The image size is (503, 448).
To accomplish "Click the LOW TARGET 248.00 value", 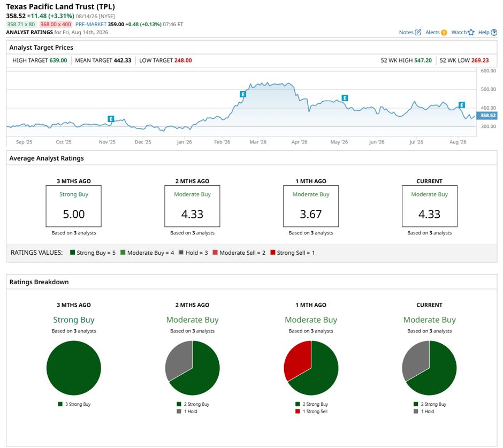I will pos(183,60).
